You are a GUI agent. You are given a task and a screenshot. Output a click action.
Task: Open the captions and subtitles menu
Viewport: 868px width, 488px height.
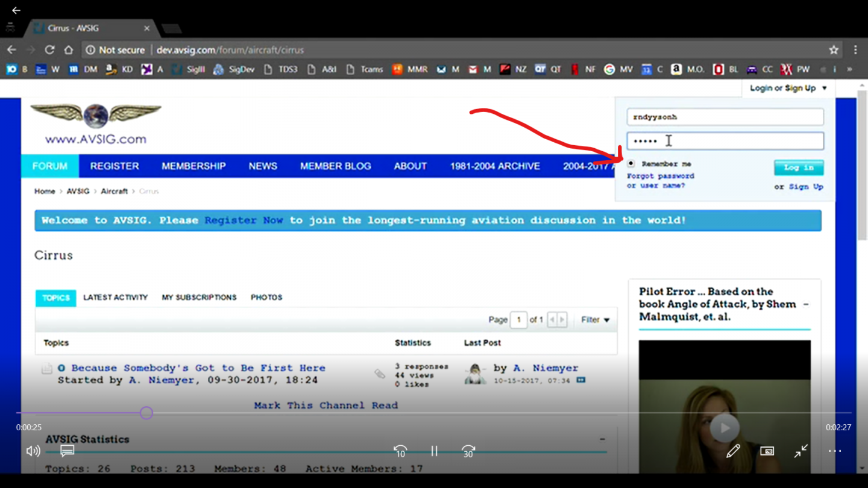[x=68, y=451]
